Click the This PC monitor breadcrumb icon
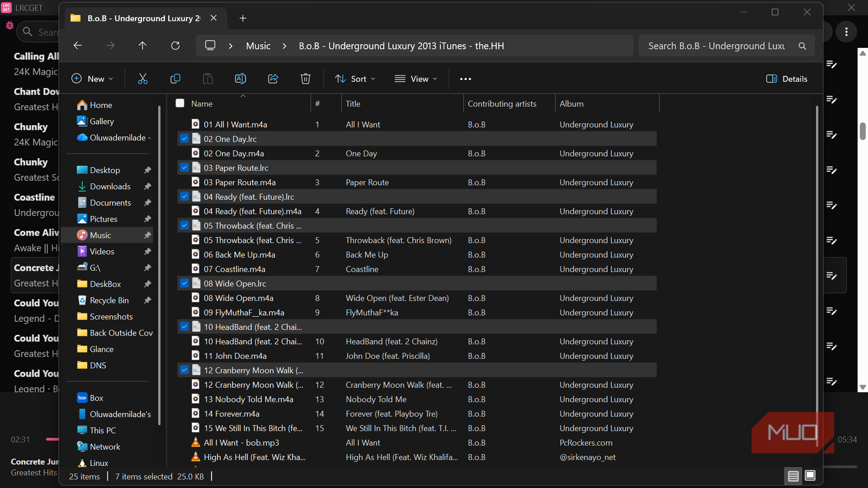 pyautogui.click(x=210, y=46)
